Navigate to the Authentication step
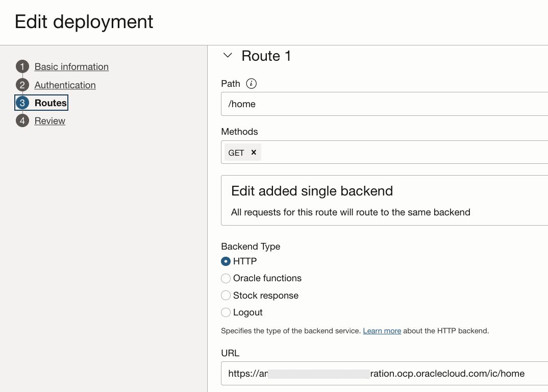This screenshot has width=548, height=392. click(65, 85)
